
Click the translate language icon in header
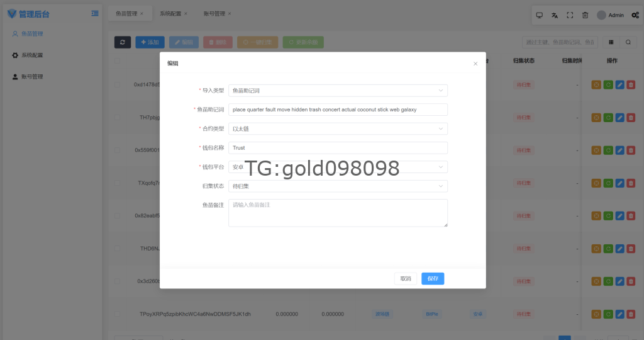(555, 15)
